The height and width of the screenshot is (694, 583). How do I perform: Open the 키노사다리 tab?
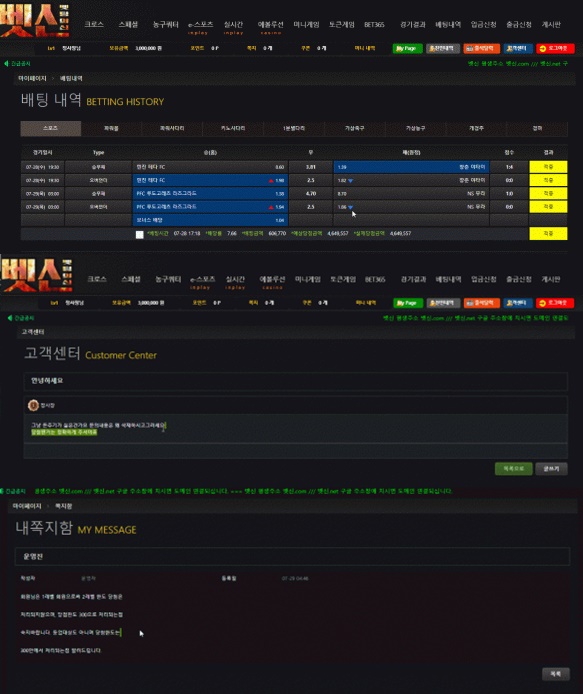coord(233,128)
